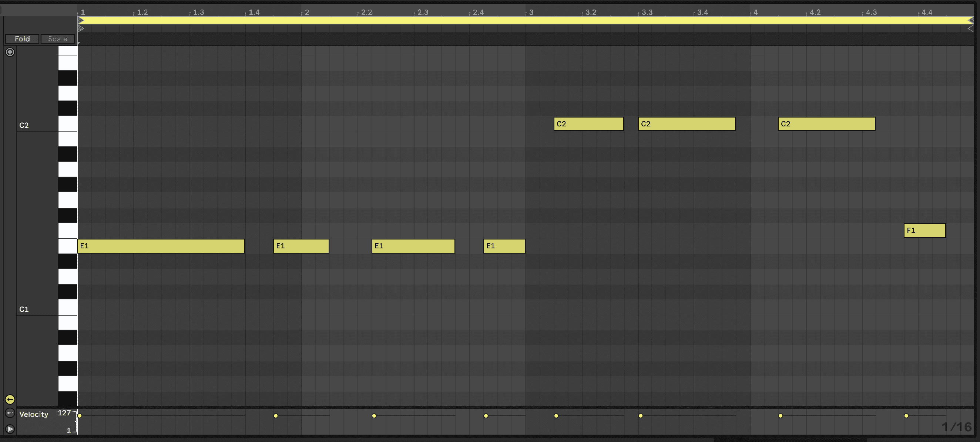Click the 2.3 mark on time ruler
Screen dimensions: 980x442
point(422,12)
